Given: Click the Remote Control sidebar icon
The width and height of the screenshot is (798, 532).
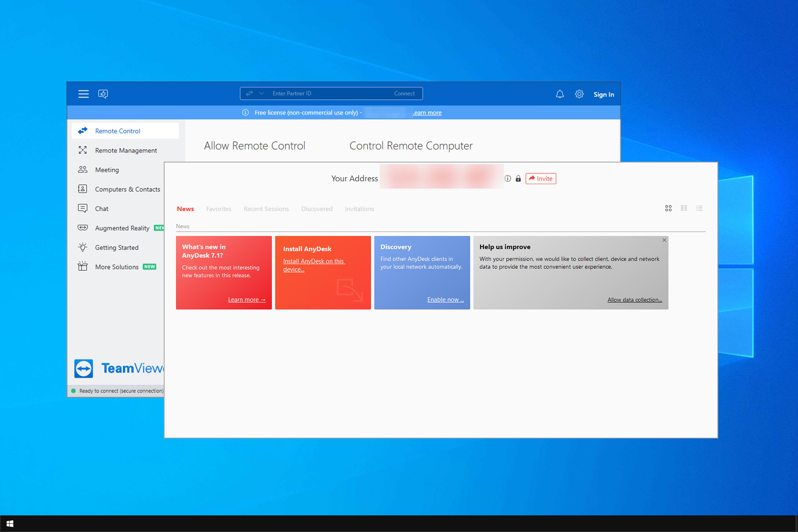Looking at the screenshot, I should (83, 131).
